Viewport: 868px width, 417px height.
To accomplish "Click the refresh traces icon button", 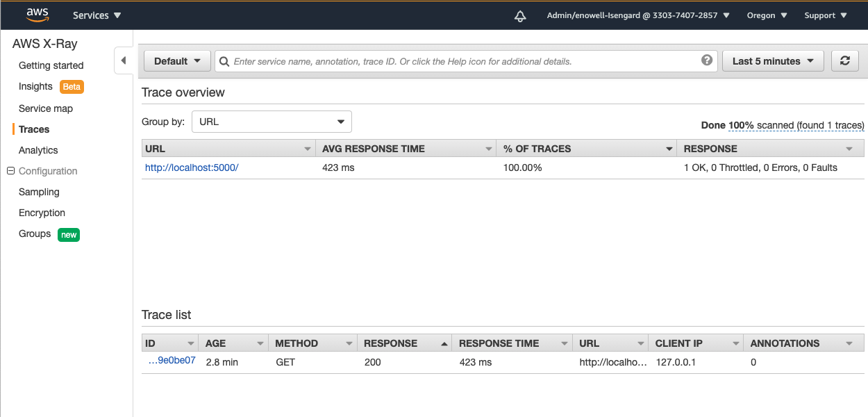I will (845, 61).
